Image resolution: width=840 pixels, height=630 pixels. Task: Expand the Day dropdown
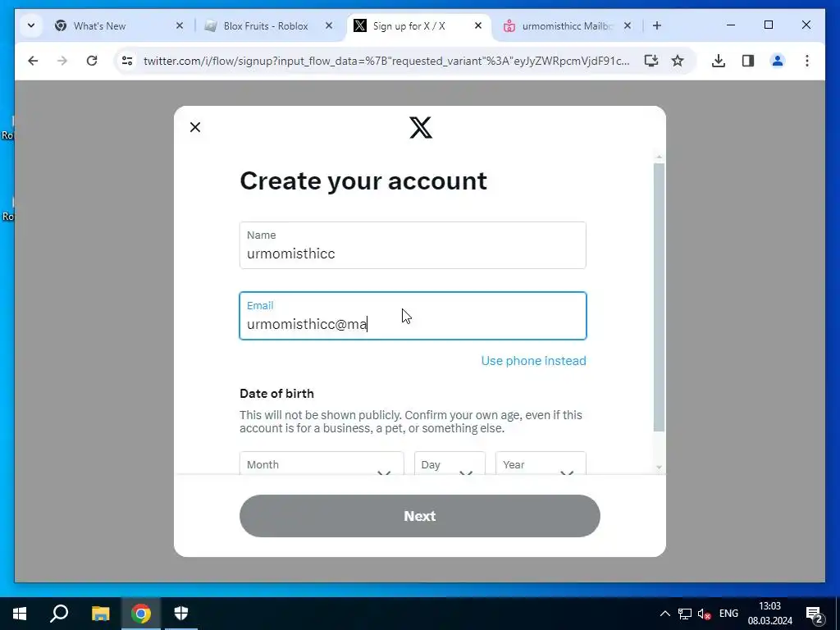pos(450,463)
